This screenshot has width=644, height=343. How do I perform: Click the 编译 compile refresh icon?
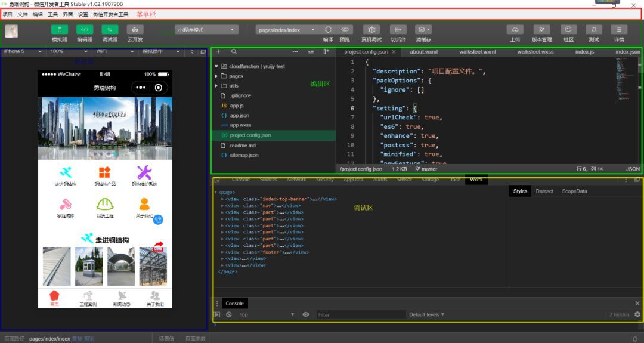(x=328, y=30)
